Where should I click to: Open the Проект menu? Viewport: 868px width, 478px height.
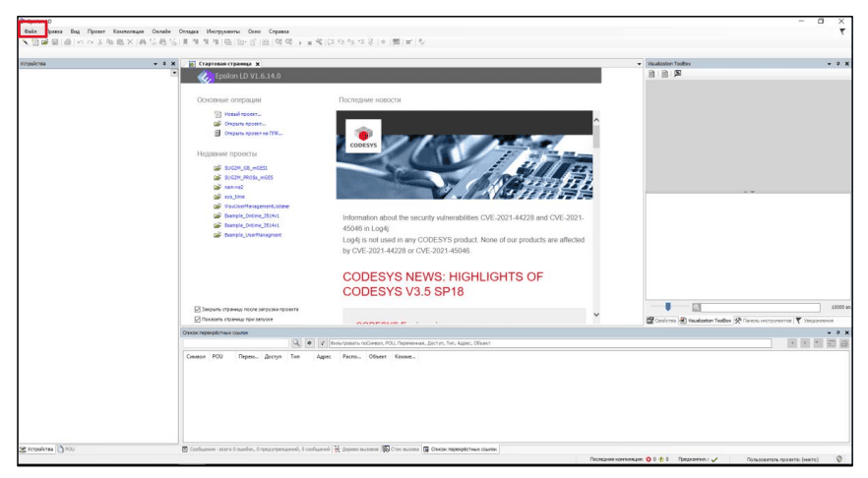coord(96,31)
